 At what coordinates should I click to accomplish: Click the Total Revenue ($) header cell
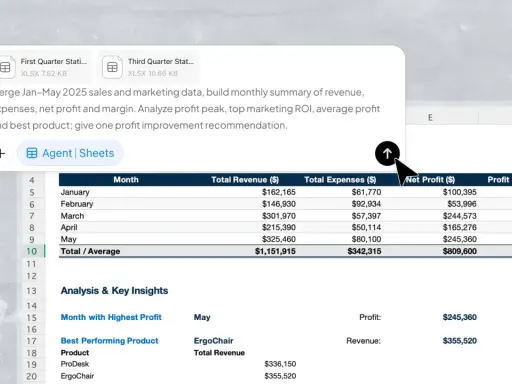[x=245, y=180]
